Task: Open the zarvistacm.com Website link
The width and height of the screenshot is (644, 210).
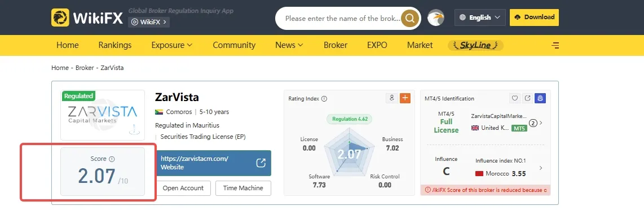Action: click(214, 163)
